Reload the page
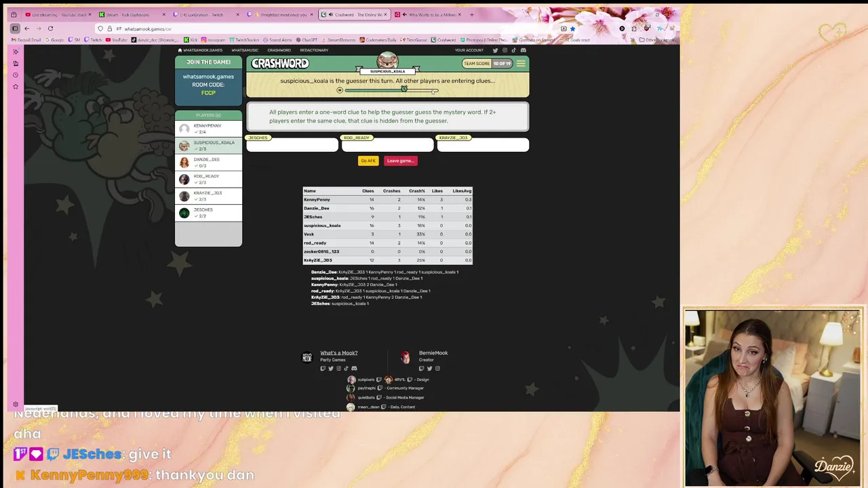Image resolution: width=868 pixels, height=488 pixels. 50,28
